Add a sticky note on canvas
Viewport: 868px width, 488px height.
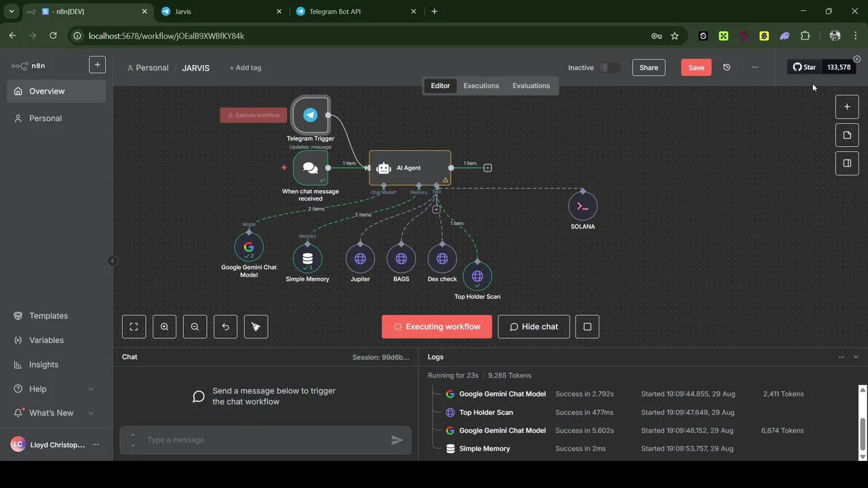click(x=847, y=135)
